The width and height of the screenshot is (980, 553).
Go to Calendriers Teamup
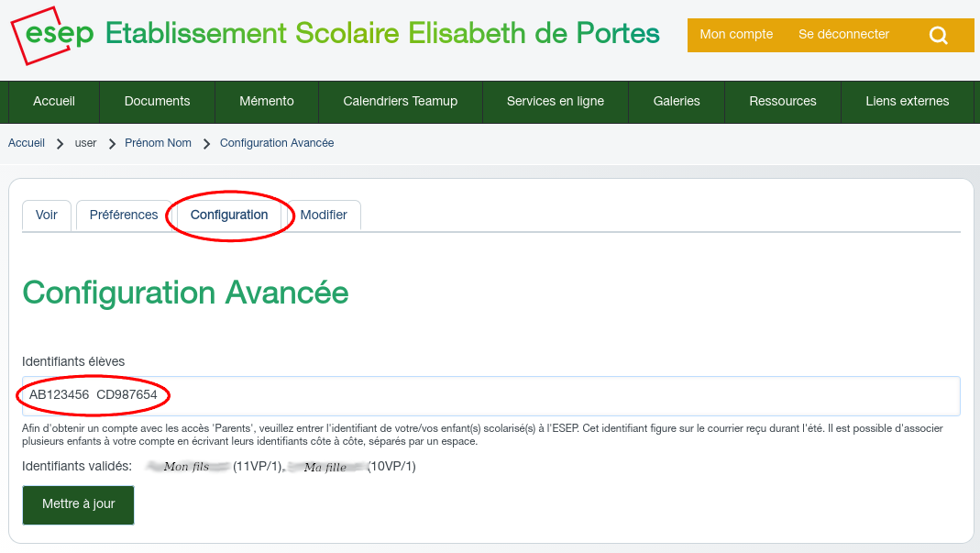point(400,102)
